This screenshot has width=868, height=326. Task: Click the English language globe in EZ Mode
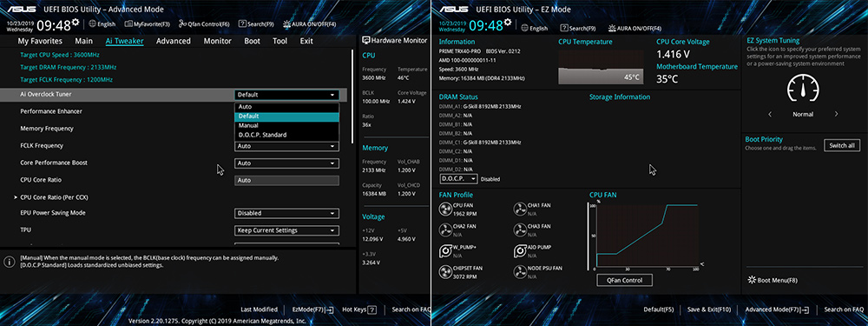pyautogui.click(x=534, y=28)
